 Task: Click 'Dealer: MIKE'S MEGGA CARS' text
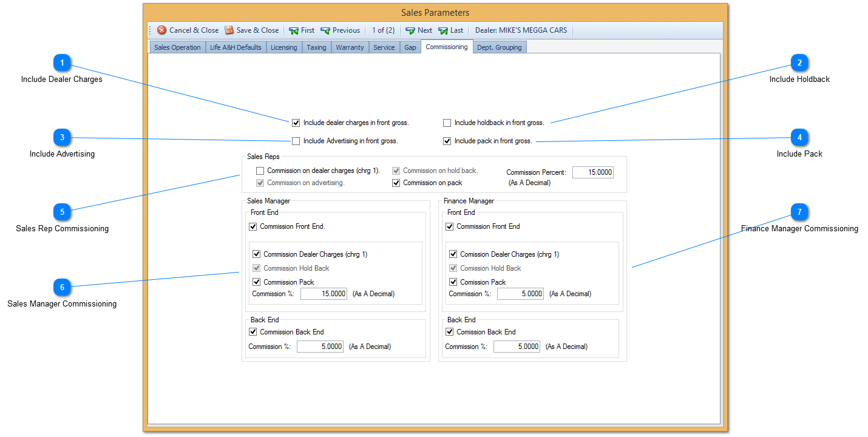pyautogui.click(x=521, y=30)
